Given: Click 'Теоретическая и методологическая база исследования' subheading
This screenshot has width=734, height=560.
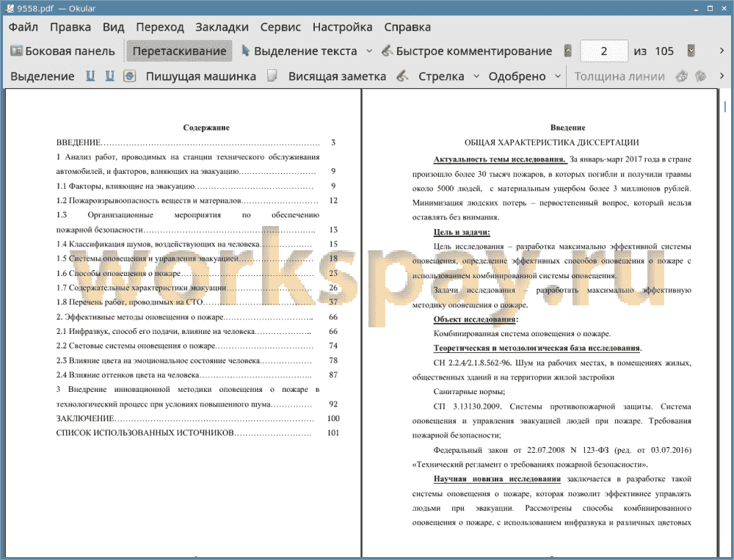Looking at the screenshot, I should (x=537, y=348).
